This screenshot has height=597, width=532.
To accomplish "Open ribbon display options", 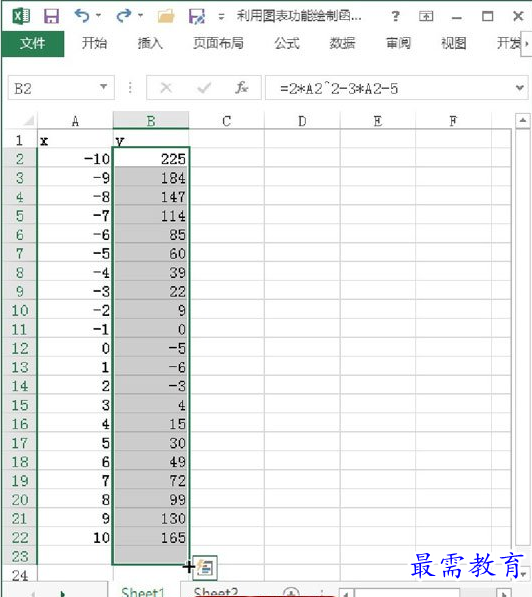I will pyautogui.click(x=426, y=16).
